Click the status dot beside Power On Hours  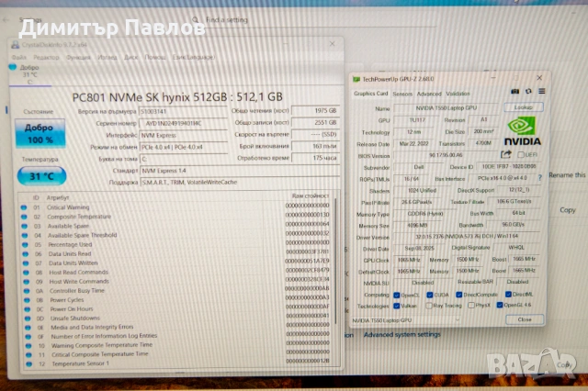coord(25,308)
